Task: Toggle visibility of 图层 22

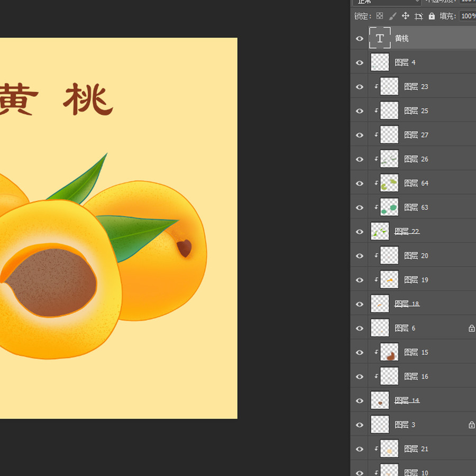Action: click(360, 232)
